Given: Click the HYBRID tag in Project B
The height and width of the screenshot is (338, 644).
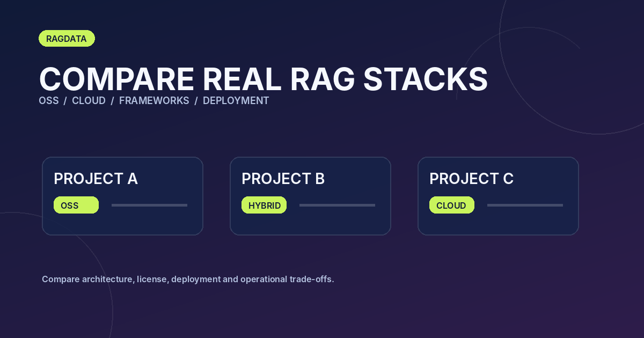Looking at the screenshot, I should 264,205.
